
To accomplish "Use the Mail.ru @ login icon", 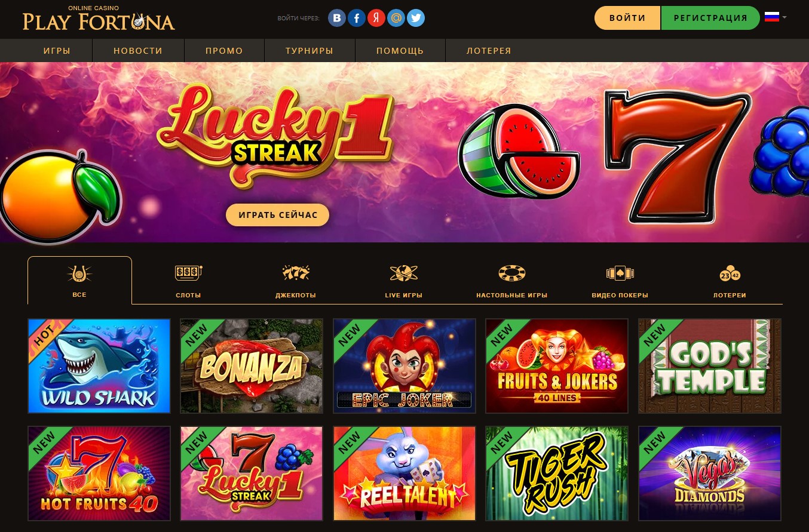I will (396, 18).
